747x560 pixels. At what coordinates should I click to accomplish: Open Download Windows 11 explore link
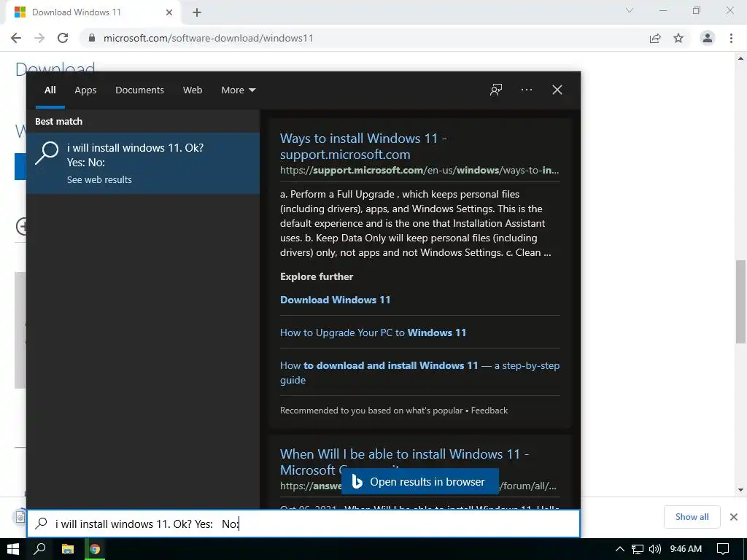click(x=335, y=300)
